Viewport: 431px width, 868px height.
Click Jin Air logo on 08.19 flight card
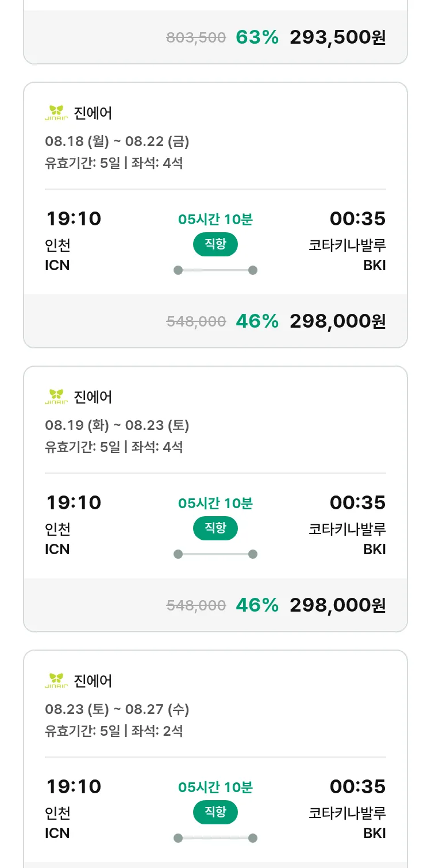coord(56,397)
